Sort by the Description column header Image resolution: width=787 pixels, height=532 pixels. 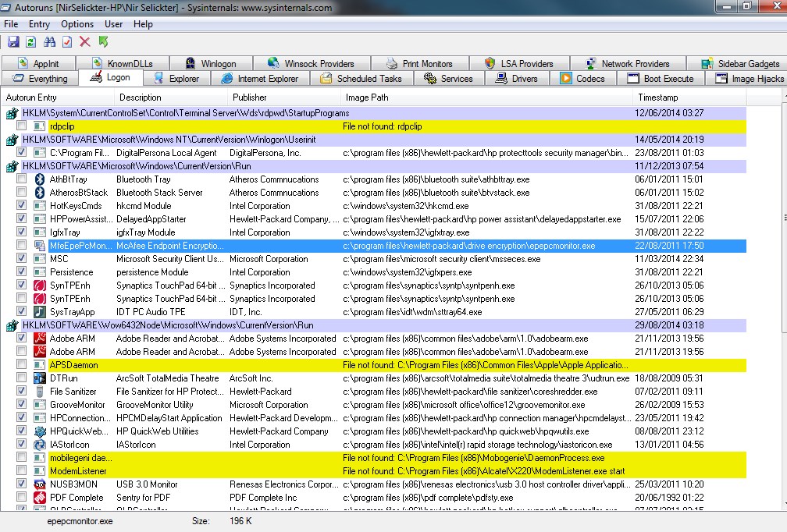171,98
